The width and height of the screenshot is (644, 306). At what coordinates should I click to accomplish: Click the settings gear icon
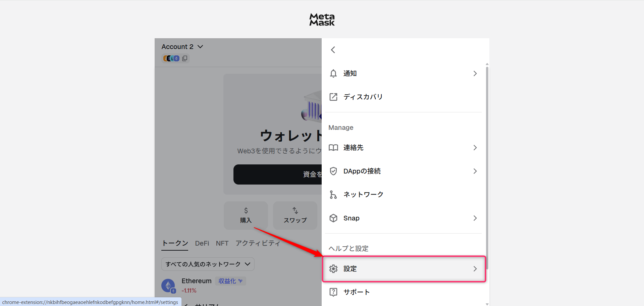point(333,269)
